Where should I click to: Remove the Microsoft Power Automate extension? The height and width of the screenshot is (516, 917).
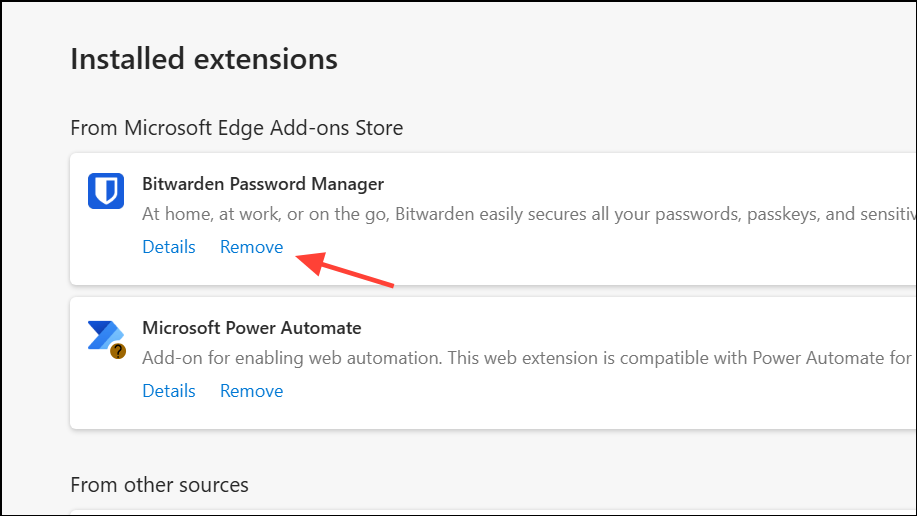pos(251,391)
